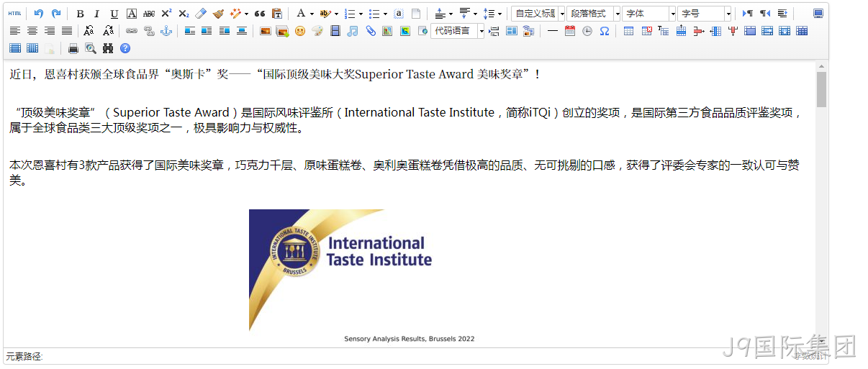Image resolution: width=868 pixels, height=369 pixels.
Task: Open the multiple image upload dialog
Action: [283, 31]
